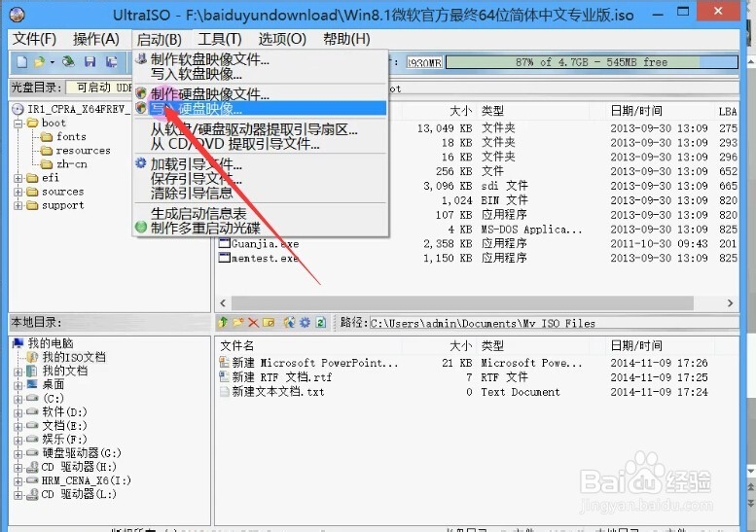This screenshot has width=756, height=532.
Task: Click the Open file folder toolbar icon
Action: 40,61
